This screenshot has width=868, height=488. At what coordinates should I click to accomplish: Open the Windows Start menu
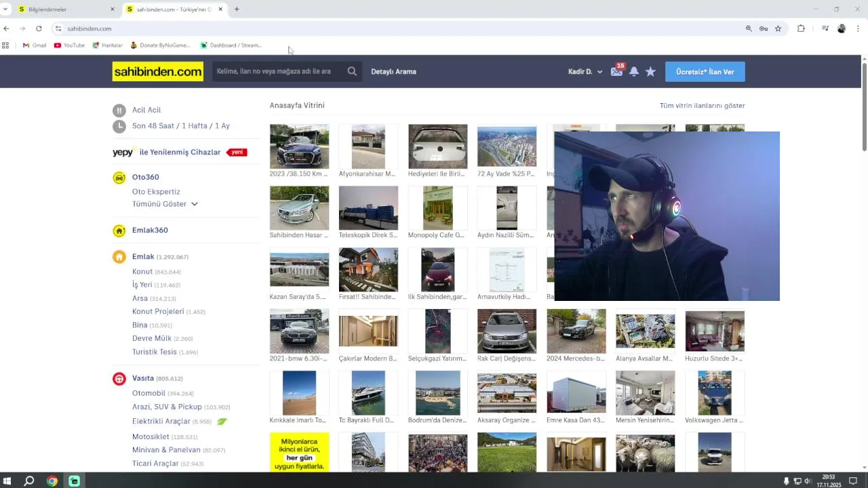tap(7, 481)
